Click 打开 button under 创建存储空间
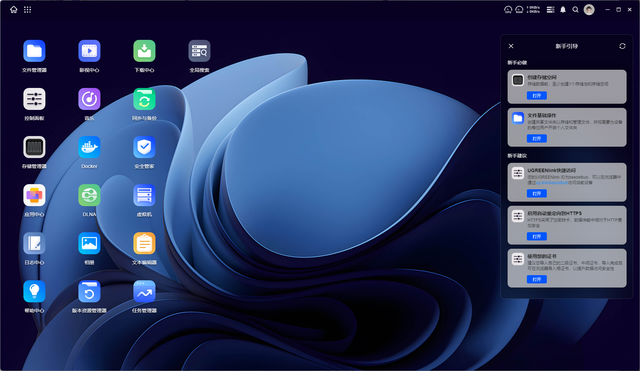The width and height of the screenshot is (640, 371). point(537,96)
